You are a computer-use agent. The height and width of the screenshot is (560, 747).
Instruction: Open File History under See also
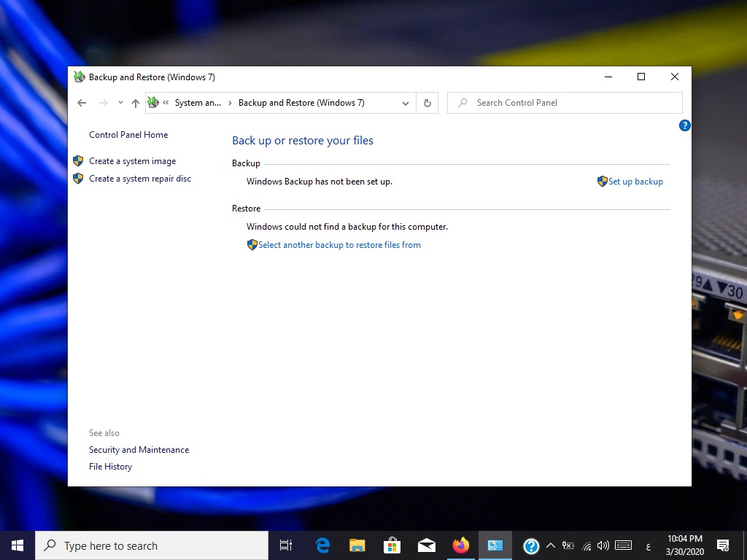(111, 467)
